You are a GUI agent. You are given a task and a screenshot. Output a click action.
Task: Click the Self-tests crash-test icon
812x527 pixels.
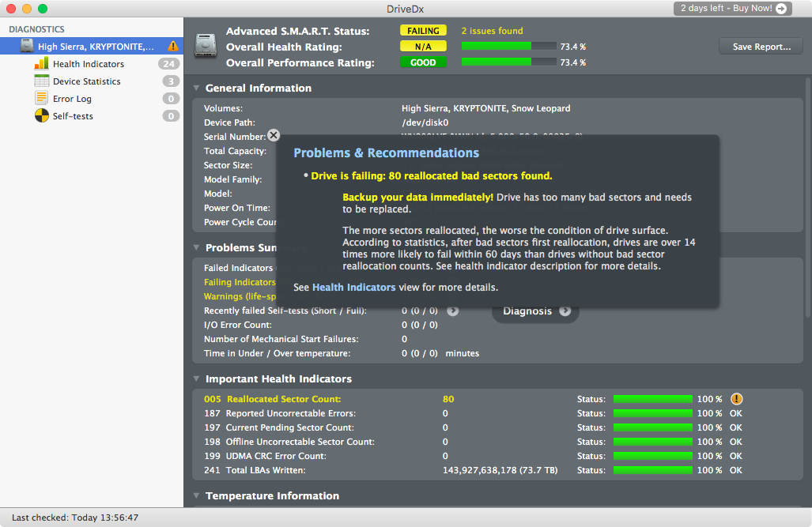click(x=41, y=116)
